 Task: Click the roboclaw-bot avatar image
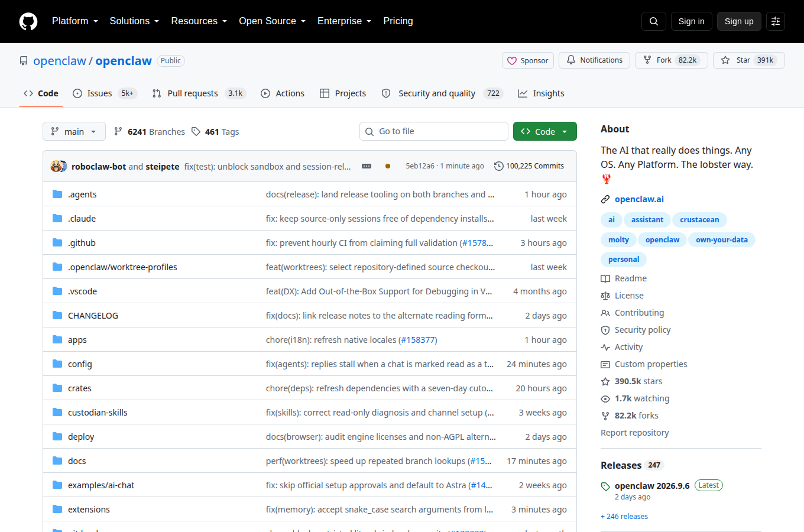click(x=57, y=166)
